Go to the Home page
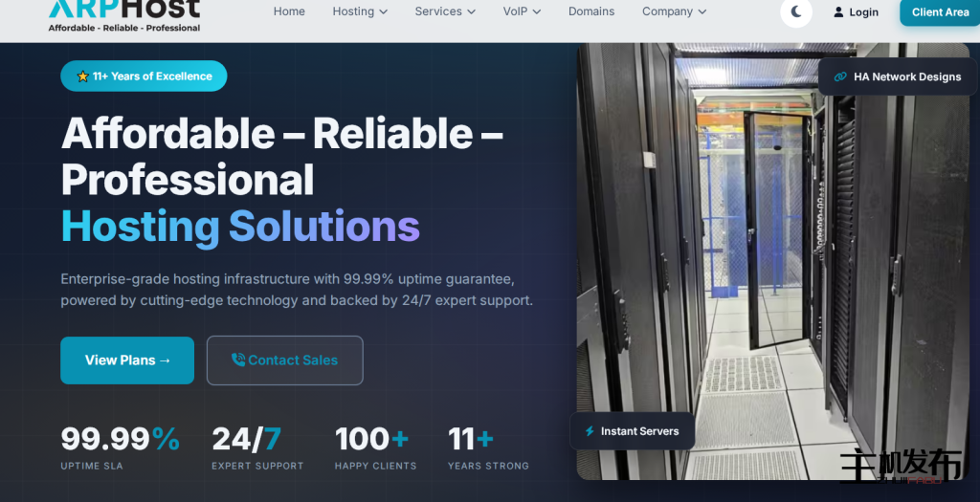980x502 pixels. coord(289,11)
